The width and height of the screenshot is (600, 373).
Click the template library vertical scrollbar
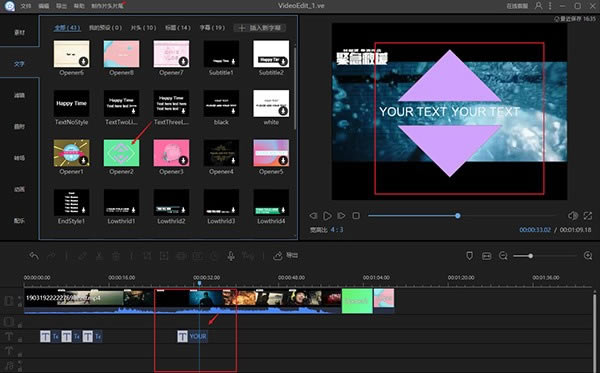point(295,88)
